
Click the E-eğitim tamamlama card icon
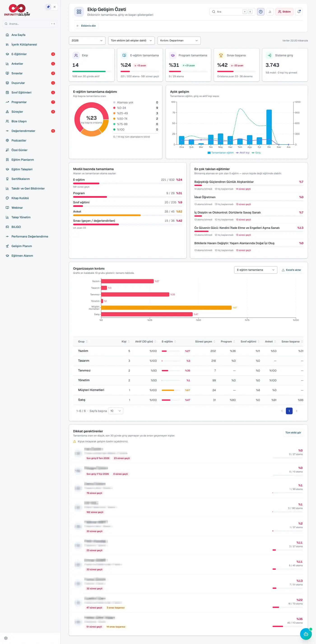(124, 55)
